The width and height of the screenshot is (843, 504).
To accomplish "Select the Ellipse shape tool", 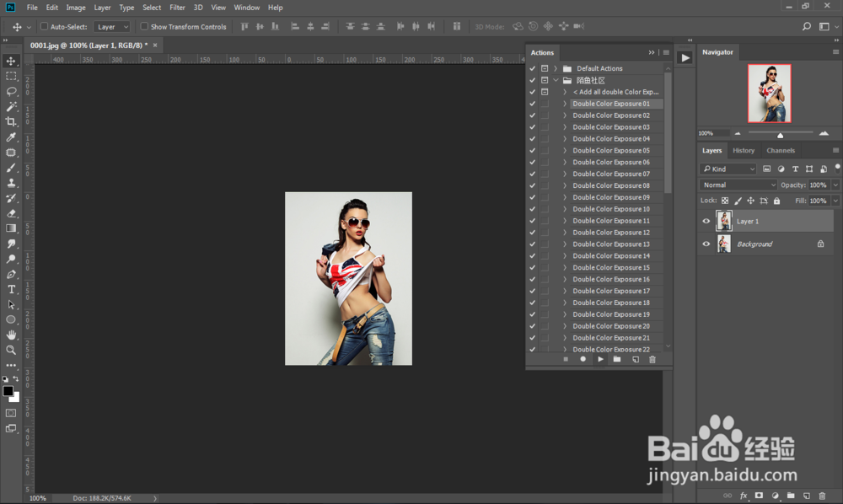I will (x=11, y=319).
